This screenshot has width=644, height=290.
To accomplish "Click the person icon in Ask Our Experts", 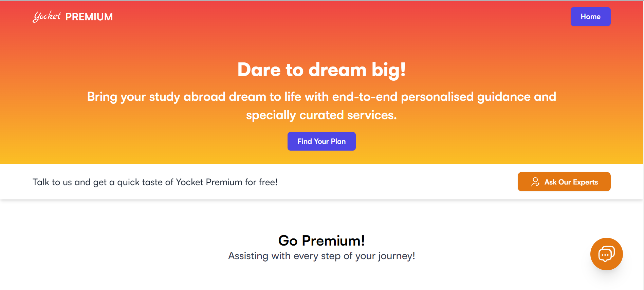I will 535,182.
